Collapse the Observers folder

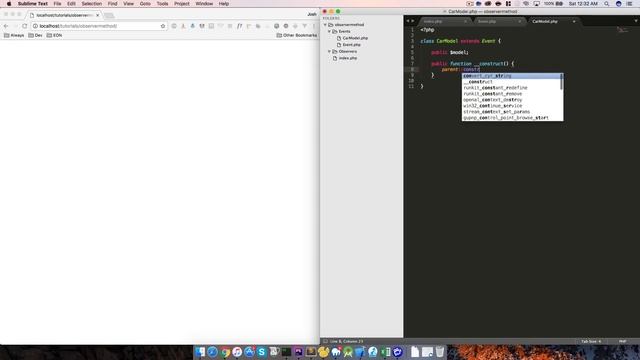coord(329,51)
